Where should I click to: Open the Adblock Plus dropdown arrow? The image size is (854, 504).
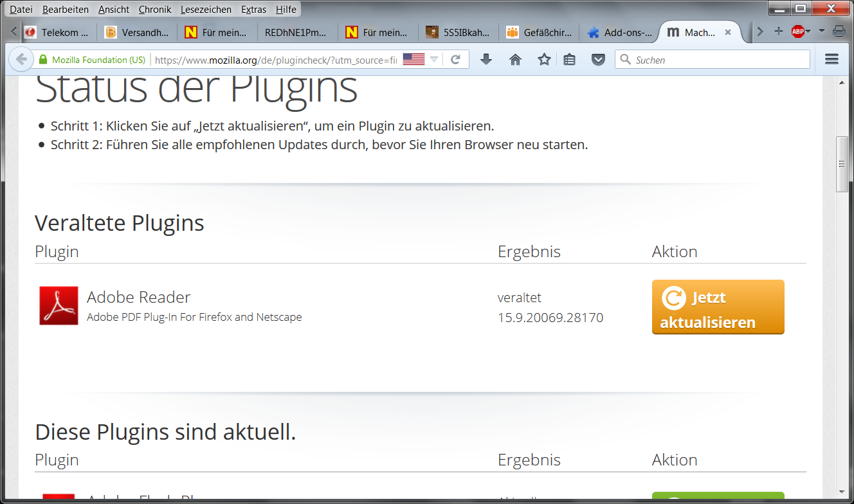tap(808, 31)
